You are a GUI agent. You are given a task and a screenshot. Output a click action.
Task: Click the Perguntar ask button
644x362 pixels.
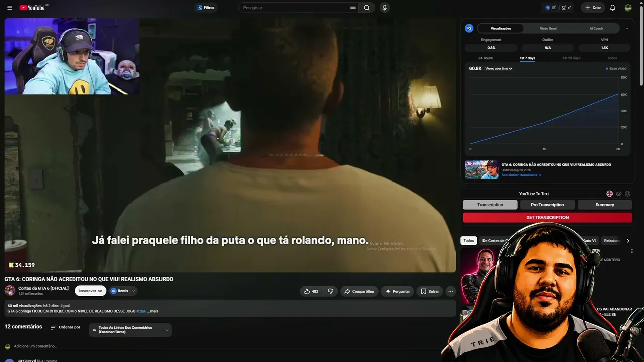(397, 291)
